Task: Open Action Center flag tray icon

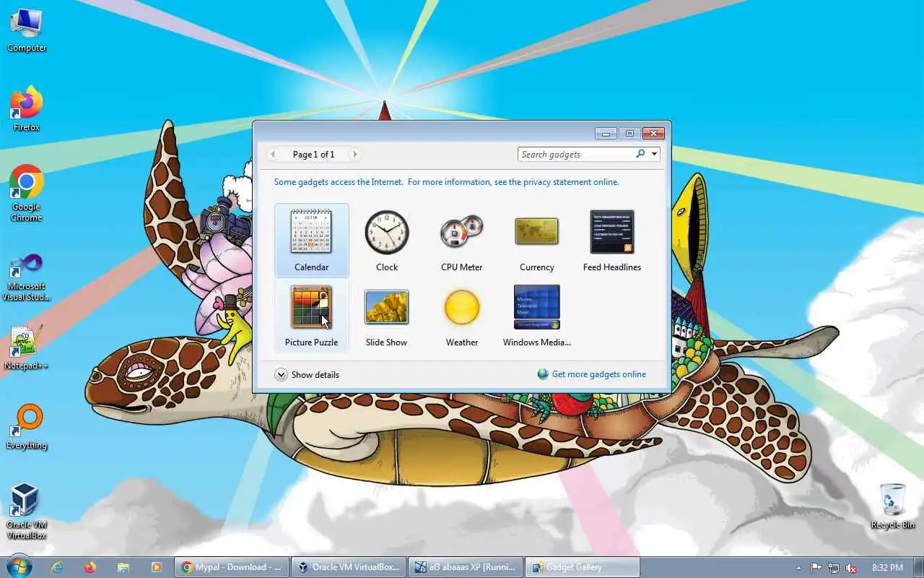Action: click(816, 568)
